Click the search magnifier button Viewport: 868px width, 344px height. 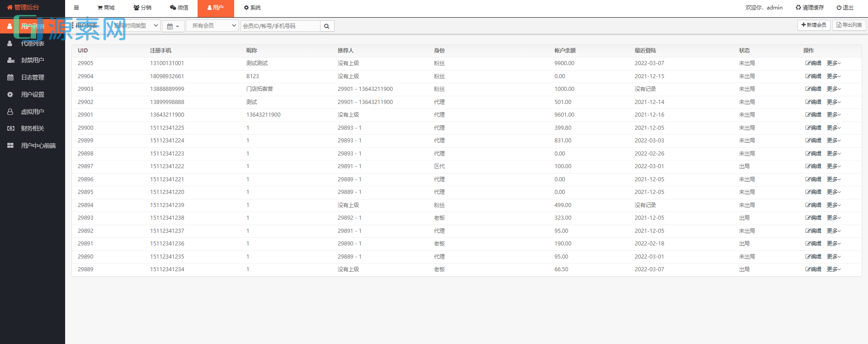(327, 26)
